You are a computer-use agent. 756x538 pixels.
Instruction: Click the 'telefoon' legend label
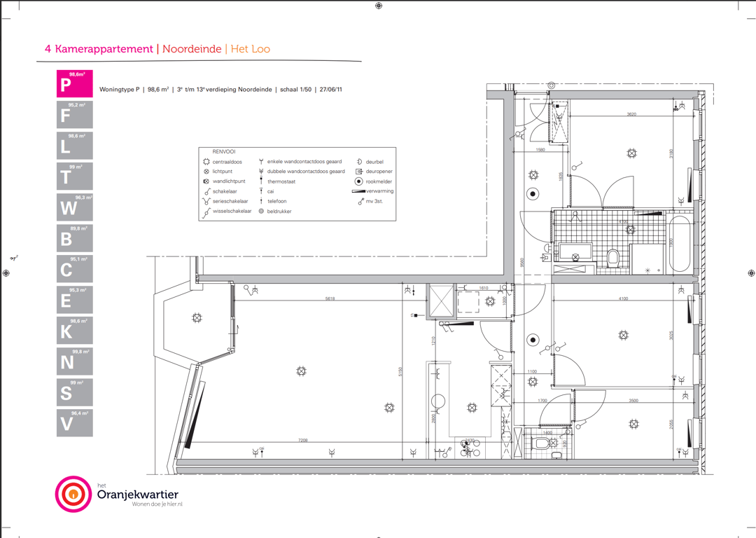tap(276, 201)
